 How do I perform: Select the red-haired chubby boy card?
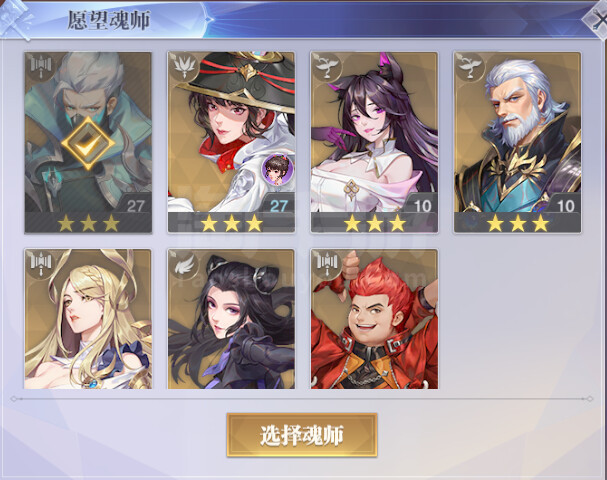(x=374, y=319)
